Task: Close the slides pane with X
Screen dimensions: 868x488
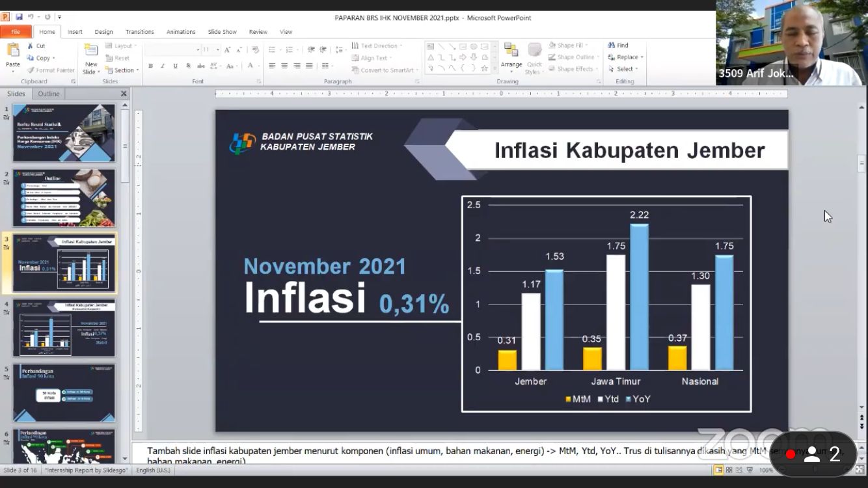Action: click(124, 94)
